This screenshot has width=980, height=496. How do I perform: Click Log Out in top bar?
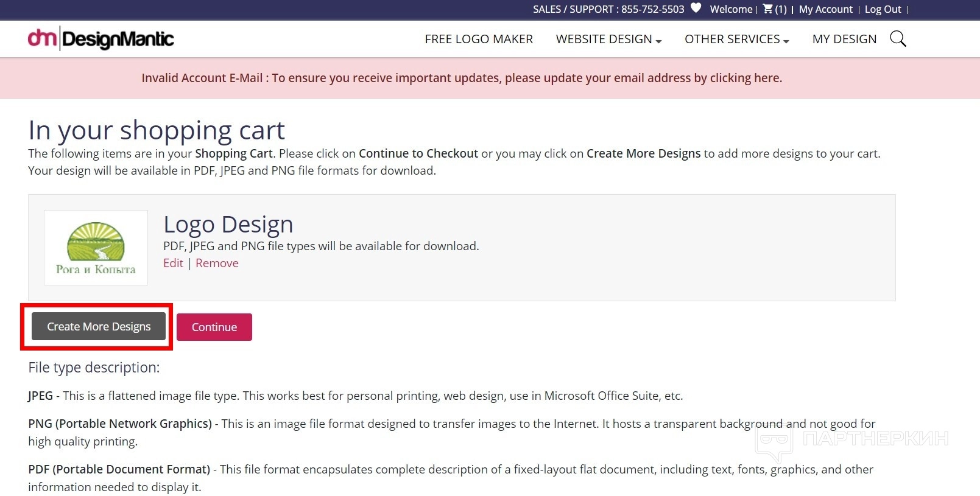883,9
